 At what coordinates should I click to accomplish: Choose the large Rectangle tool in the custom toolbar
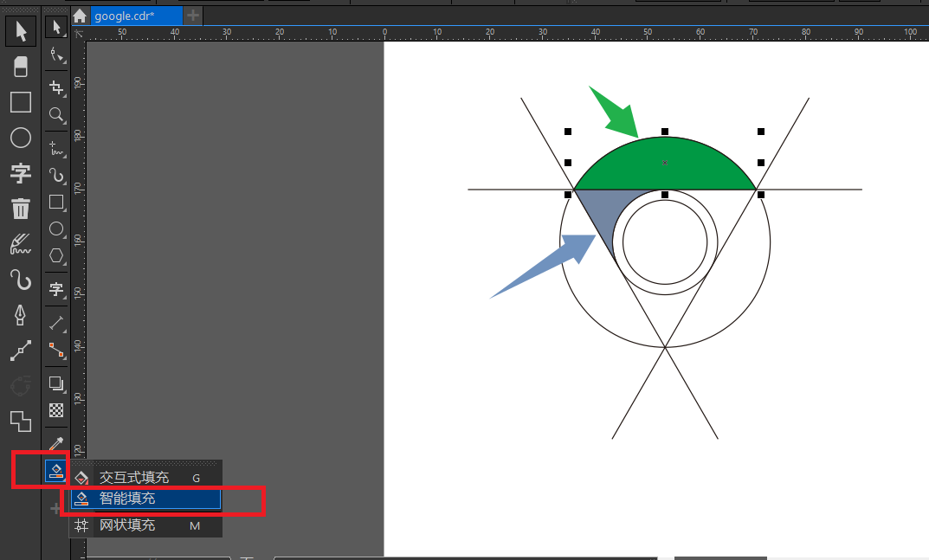pos(21,102)
